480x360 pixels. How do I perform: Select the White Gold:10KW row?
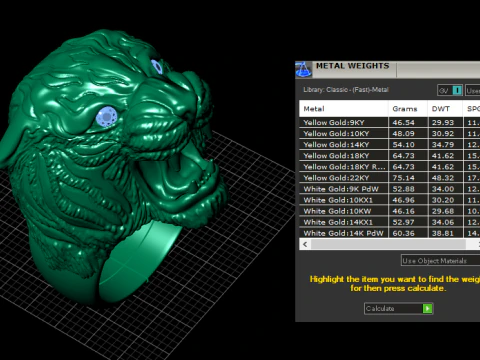tap(390, 211)
